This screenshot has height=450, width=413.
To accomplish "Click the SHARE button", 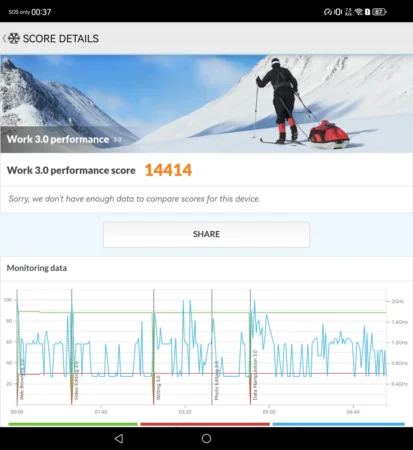I will point(206,234).
